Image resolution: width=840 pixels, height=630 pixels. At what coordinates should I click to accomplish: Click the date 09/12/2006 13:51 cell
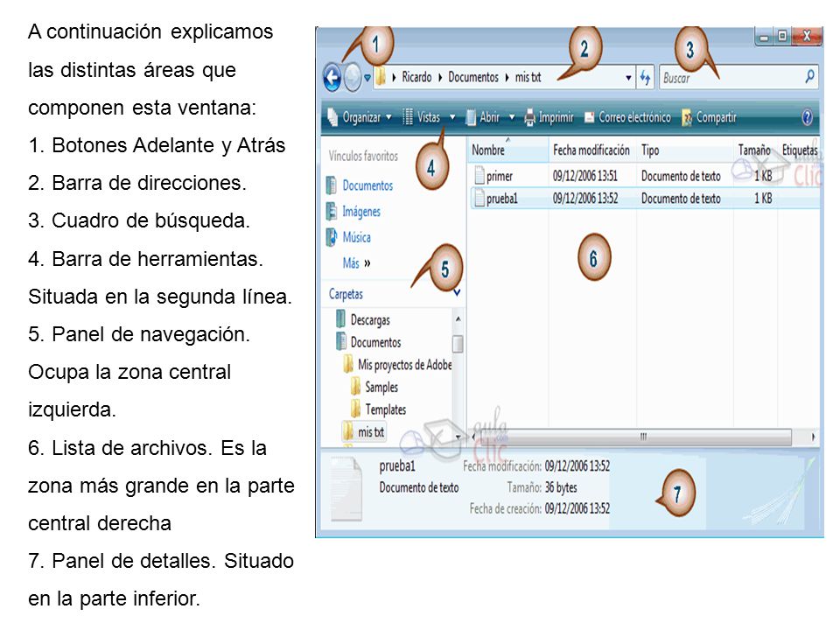tap(585, 176)
